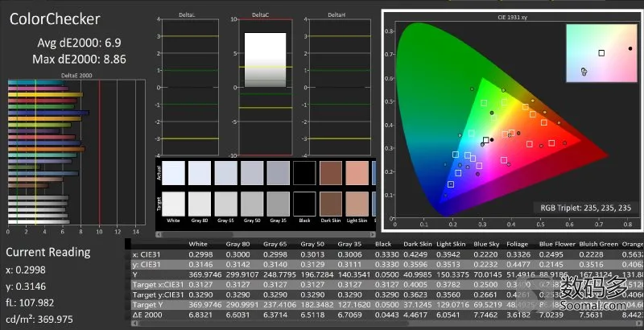This screenshot has height=330, width=644.
Task: Click the Foliage ΔE 2000 value 3.6182
Action: tap(519, 315)
